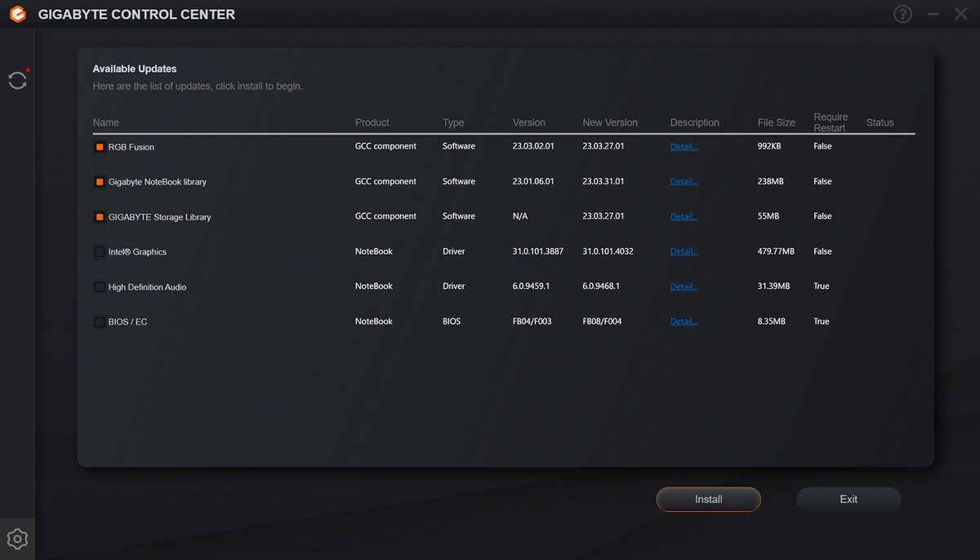980x560 pixels.
Task: Open Detail link for RGB Fusion
Action: (x=684, y=147)
